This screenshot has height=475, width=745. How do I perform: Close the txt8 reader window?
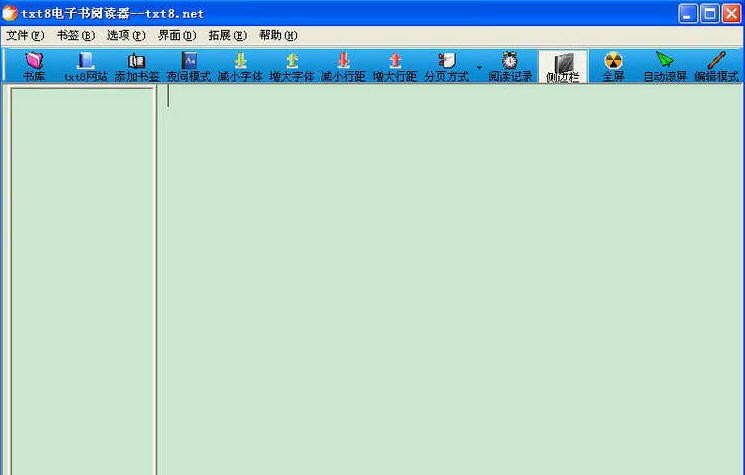731,13
